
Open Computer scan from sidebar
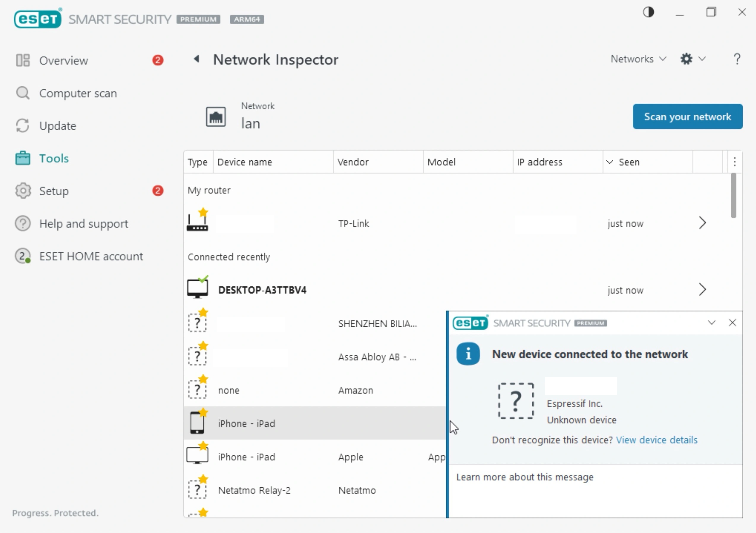tap(78, 93)
